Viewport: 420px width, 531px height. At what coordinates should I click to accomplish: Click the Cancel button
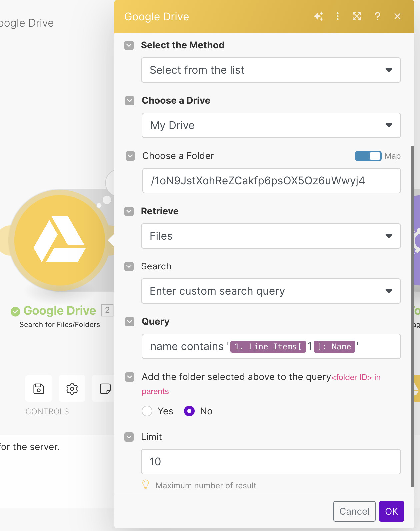(x=354, y=511)
